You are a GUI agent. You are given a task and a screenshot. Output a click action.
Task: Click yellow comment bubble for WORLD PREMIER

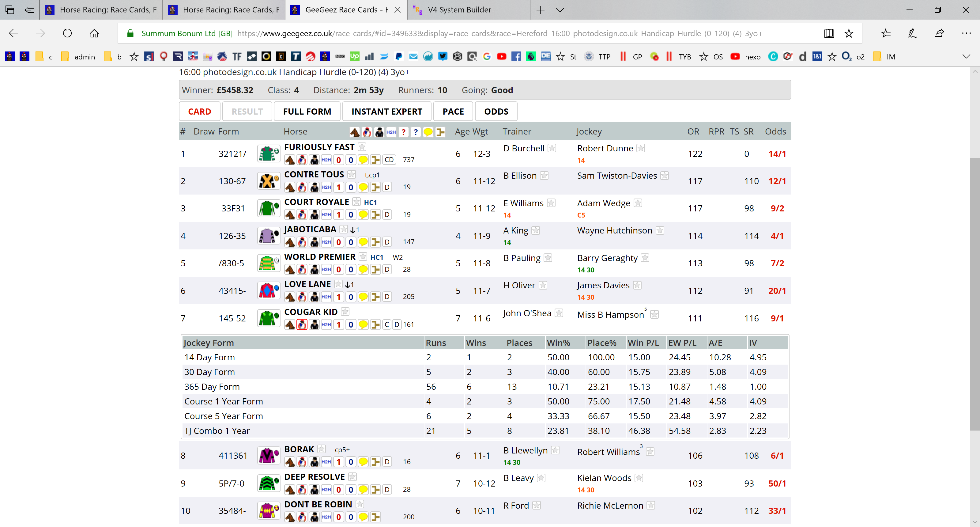coord(363,269)
